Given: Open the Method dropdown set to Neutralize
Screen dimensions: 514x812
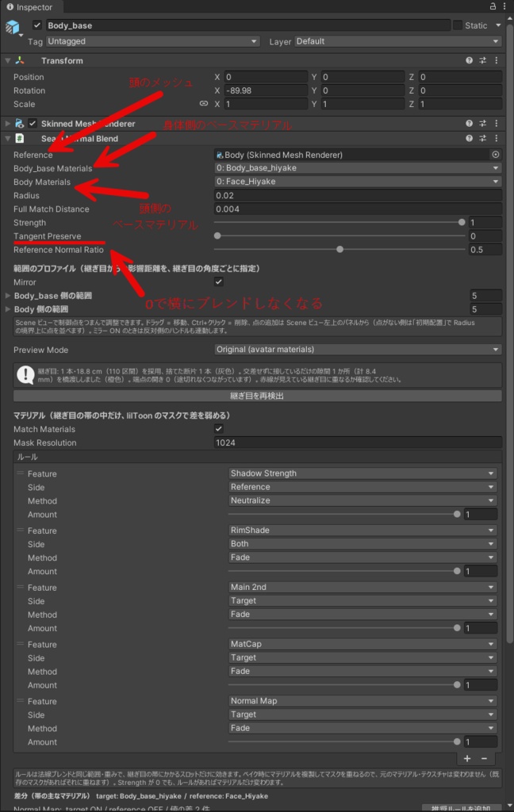Looking at the screenshot, I should (x=362, y=500).
